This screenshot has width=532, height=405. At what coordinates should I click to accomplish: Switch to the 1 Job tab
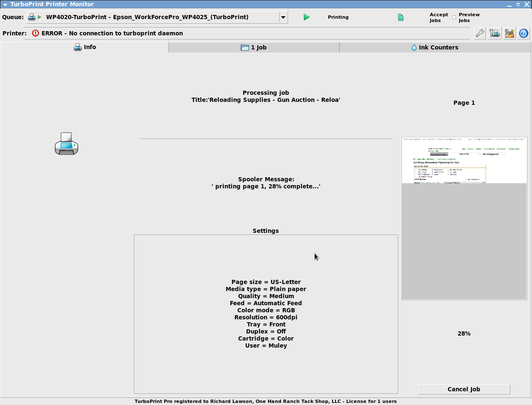(x=254, y=47)
